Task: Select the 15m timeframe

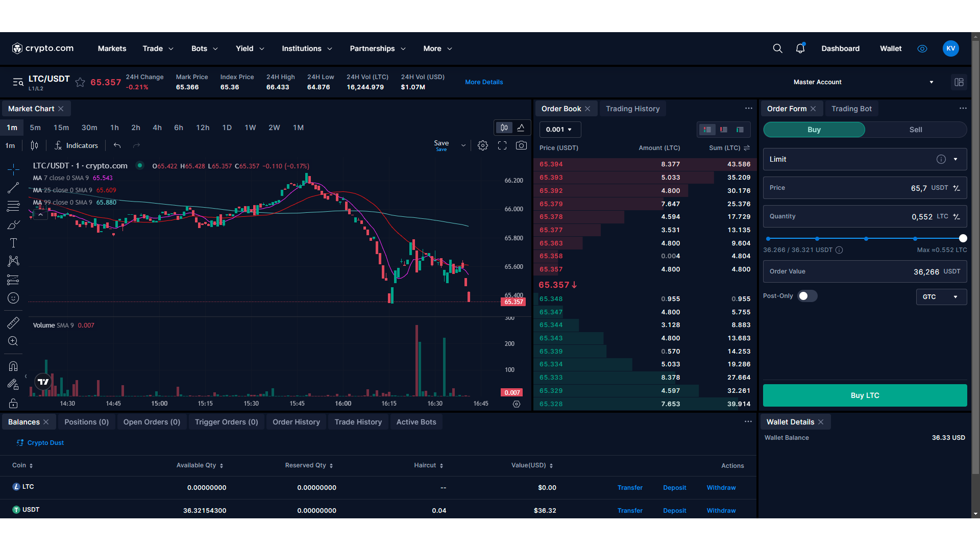Action: (61, 128)
